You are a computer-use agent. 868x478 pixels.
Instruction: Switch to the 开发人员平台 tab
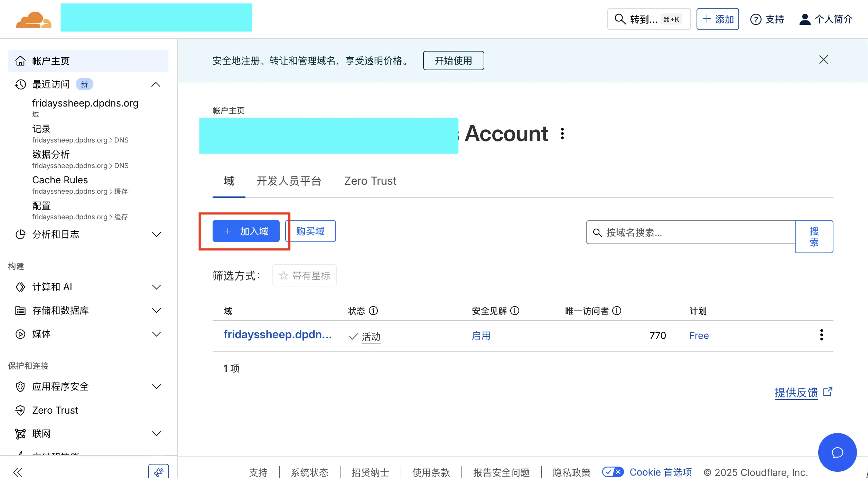coord(289,181)
